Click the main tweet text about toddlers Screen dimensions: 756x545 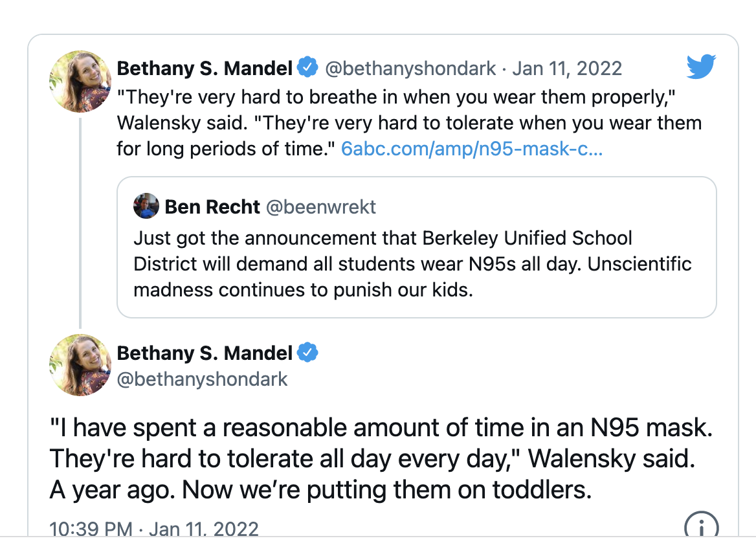(385, 458)
